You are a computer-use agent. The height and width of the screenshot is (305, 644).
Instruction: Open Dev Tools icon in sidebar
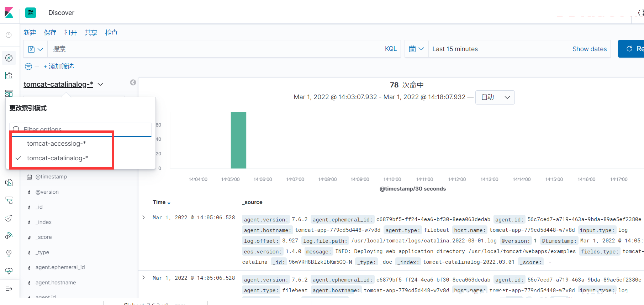click(x=9, y=253)
